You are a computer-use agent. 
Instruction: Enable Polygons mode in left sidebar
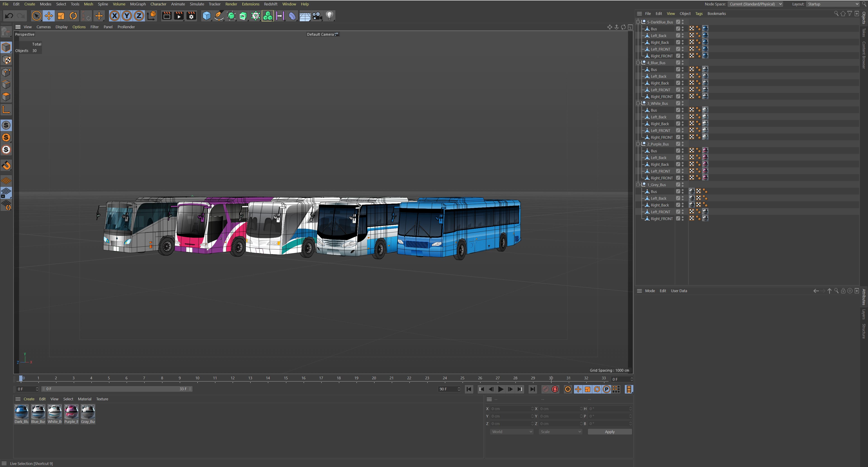pyautogui.click(x=6, y=97)
